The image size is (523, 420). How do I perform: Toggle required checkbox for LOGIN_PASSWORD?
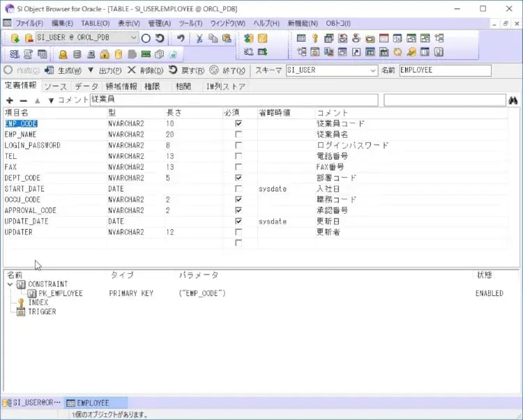tap(238, 146)
